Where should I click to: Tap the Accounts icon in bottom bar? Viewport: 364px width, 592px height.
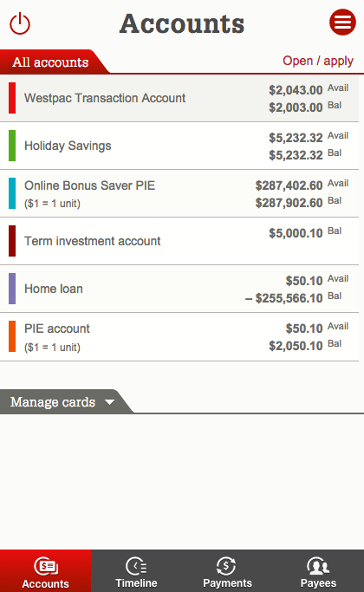45,566
